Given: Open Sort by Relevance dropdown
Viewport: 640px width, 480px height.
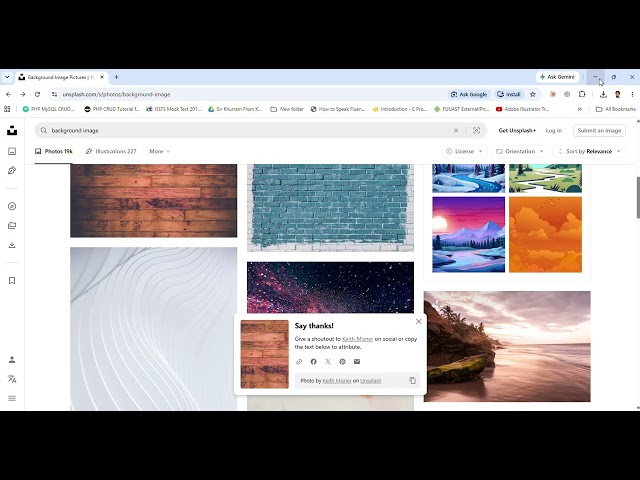Looking at the screenshot, I should pos(589,151).
